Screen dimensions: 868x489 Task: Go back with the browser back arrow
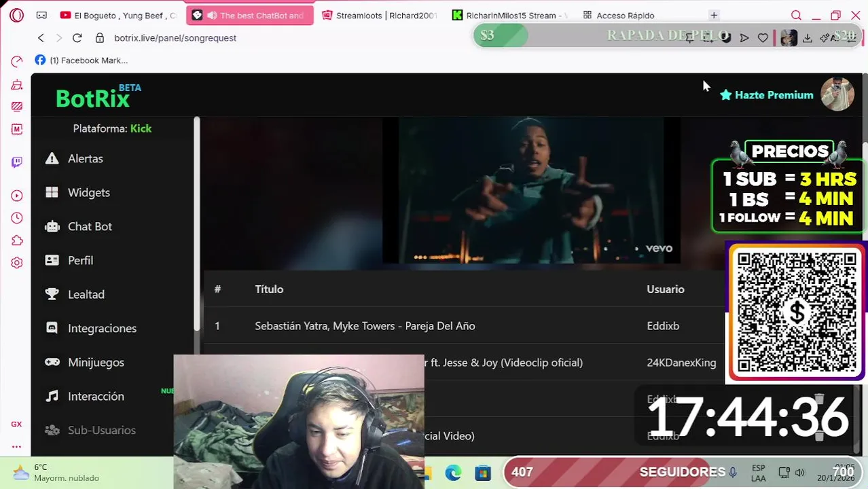(41, 38)
